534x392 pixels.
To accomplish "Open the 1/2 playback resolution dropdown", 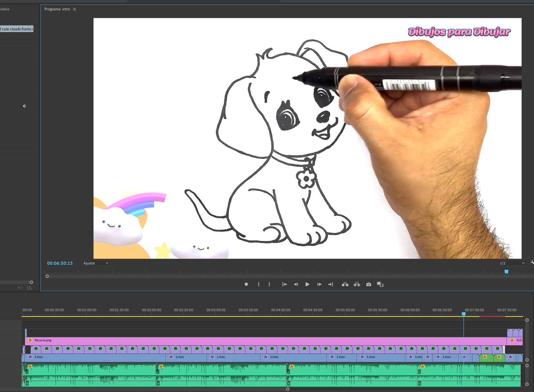I will coord(512,263).
